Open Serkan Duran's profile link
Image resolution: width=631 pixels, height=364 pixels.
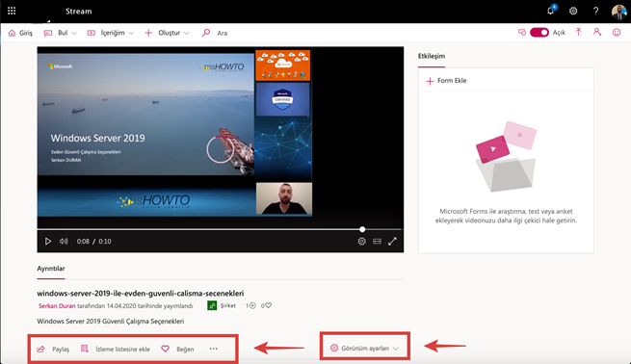click(x=57, y=305)
